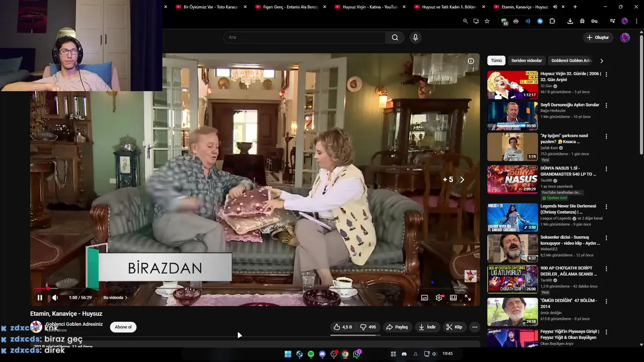
Task: Open 'Seyfi Dursunoğlu Aykırı Sorular' video
Action: [570, 105]
